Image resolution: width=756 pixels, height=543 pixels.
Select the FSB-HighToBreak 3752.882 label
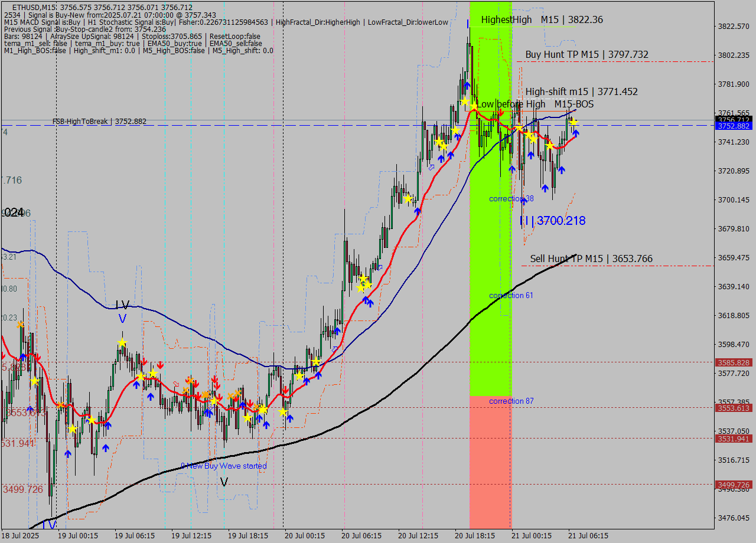coord(99,122)
